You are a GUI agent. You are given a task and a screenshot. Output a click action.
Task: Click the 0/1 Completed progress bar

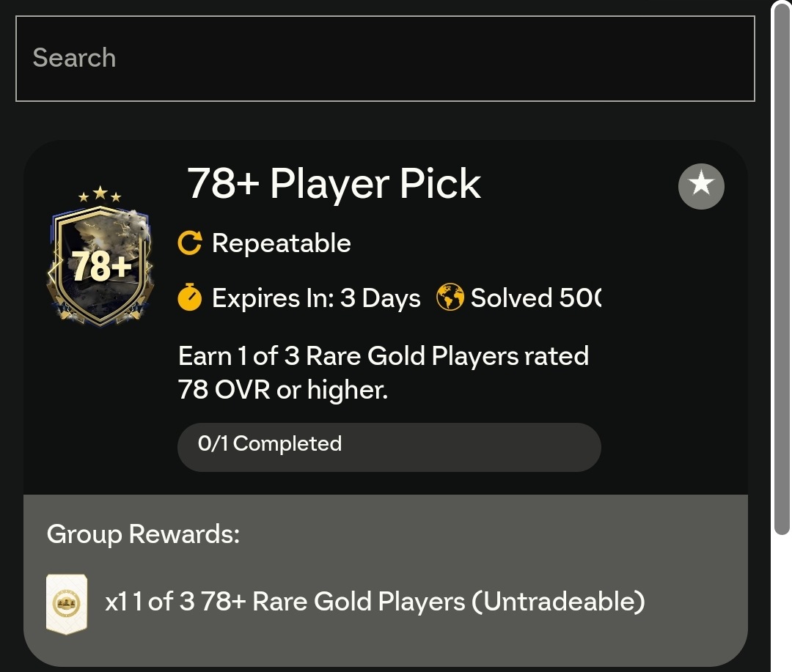[x=389, y=447]
